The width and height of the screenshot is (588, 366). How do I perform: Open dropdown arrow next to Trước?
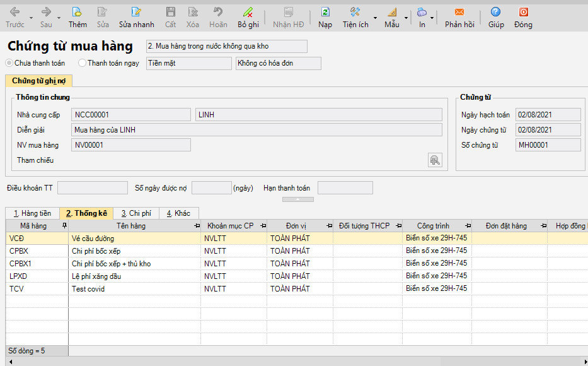[x=31, y=18]
